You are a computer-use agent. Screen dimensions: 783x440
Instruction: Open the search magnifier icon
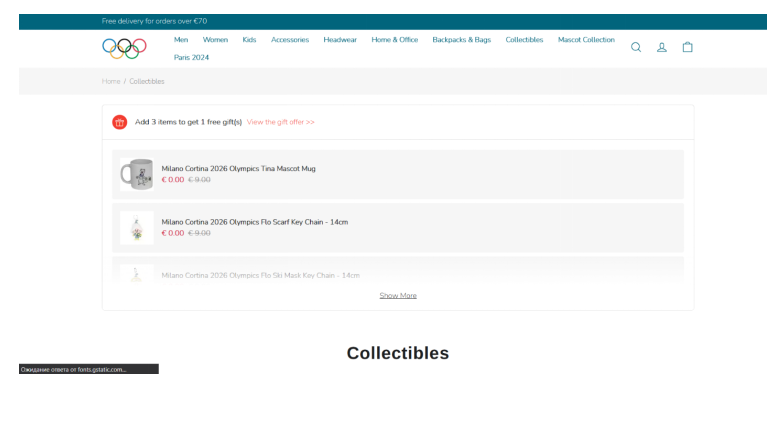tap(636, 47)
